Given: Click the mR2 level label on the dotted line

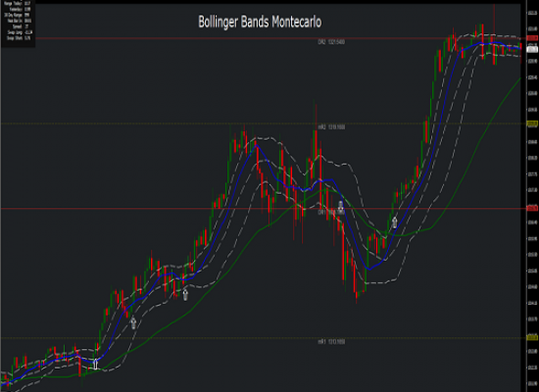Looking at the screenshot, I should tap(331, 127).
